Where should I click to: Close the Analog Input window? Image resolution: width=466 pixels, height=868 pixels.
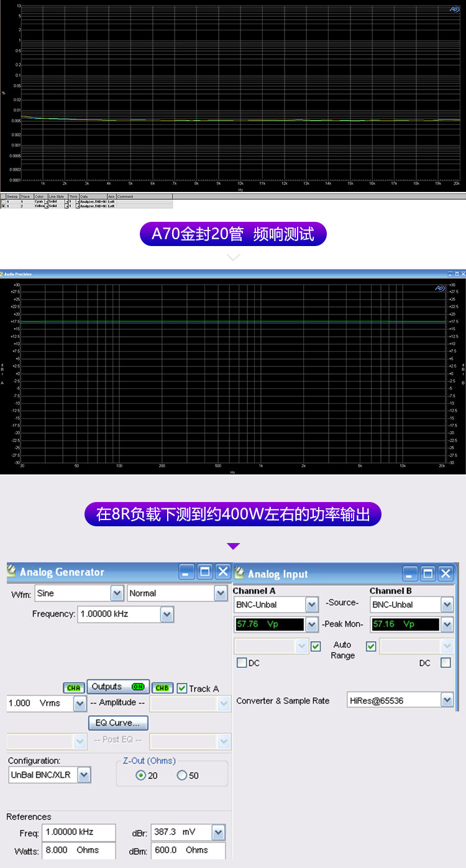[445, 573]
